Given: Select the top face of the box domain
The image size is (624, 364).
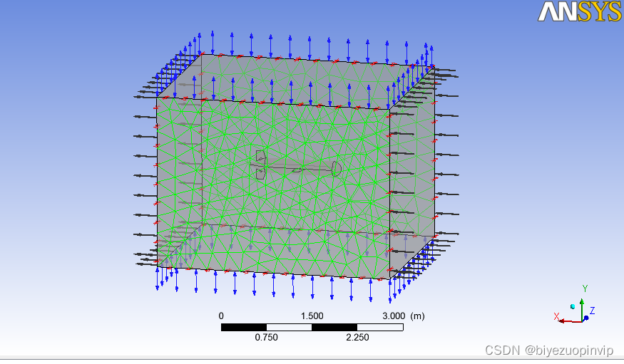Looking at the screenshot, I should (x=300, y=80).
